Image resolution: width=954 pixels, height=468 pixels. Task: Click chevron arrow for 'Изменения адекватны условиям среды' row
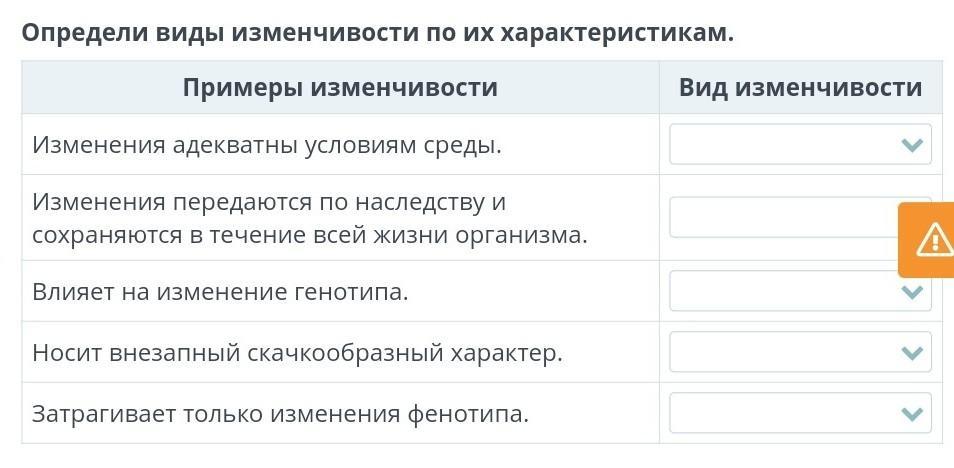911,145
